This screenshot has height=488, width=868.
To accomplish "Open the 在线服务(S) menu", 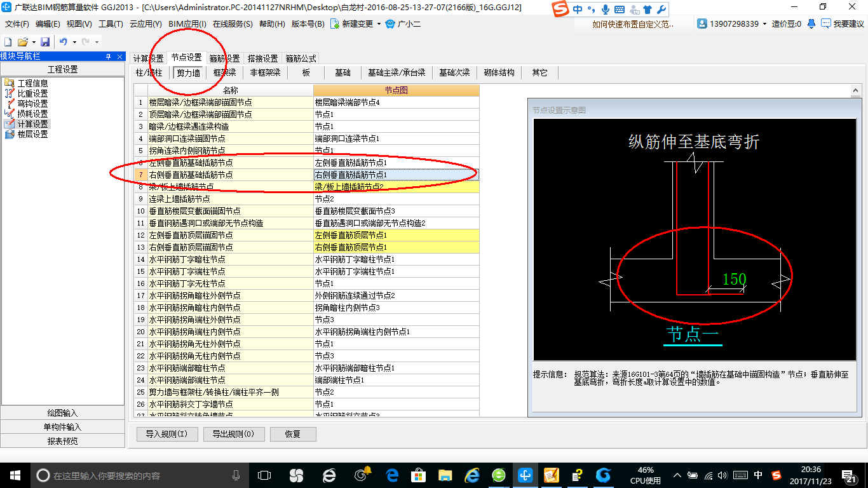I will [x=233, y=24].
